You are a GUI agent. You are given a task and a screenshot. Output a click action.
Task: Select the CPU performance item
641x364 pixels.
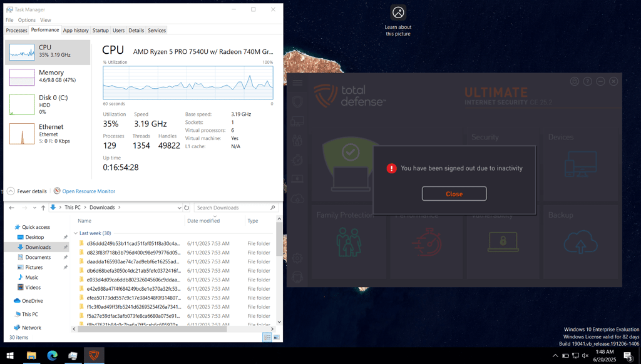pyautogui.click(x=48, y=52)
